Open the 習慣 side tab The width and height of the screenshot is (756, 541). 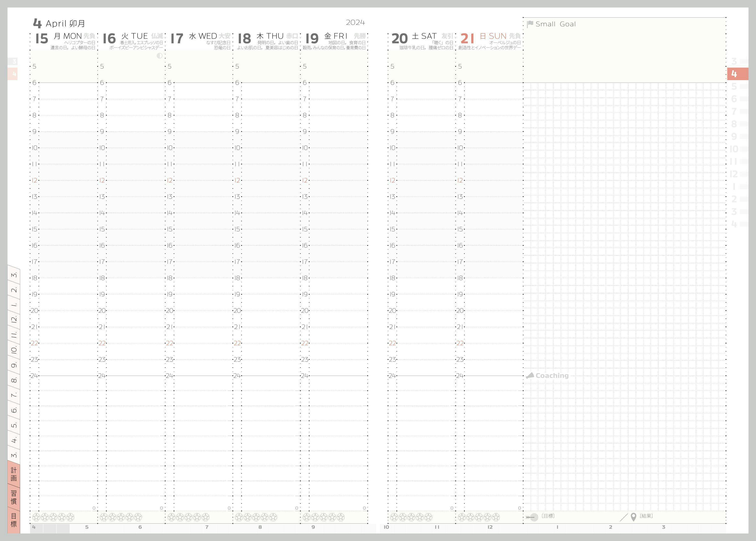tap(14, 497)
